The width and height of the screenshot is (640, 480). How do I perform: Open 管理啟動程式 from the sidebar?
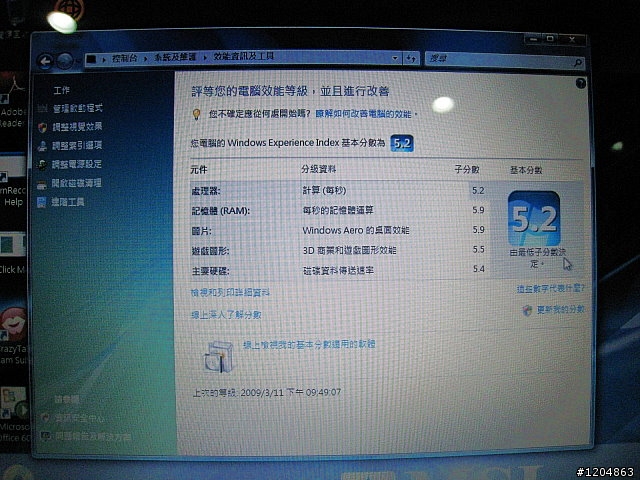point(78,108)
